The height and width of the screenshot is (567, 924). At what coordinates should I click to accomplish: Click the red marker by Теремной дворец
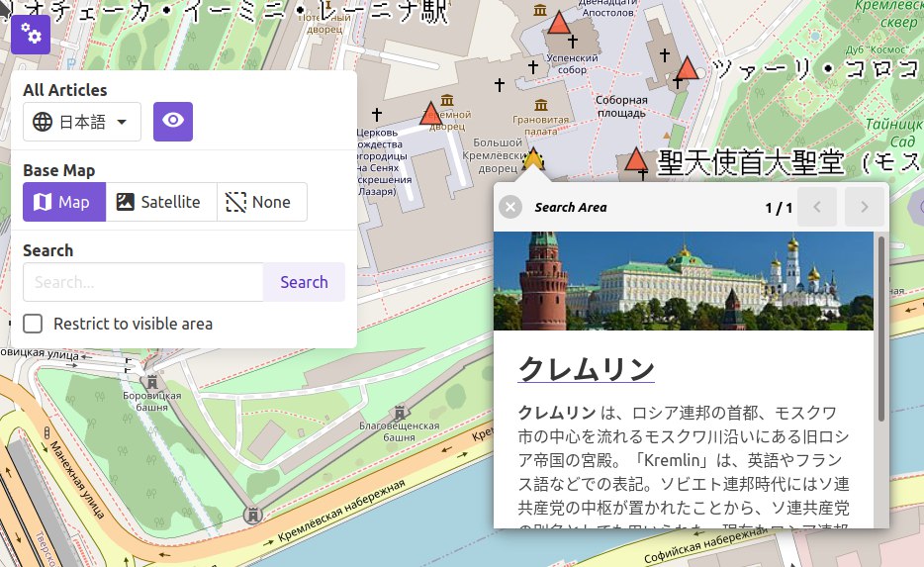coord(430,113)
